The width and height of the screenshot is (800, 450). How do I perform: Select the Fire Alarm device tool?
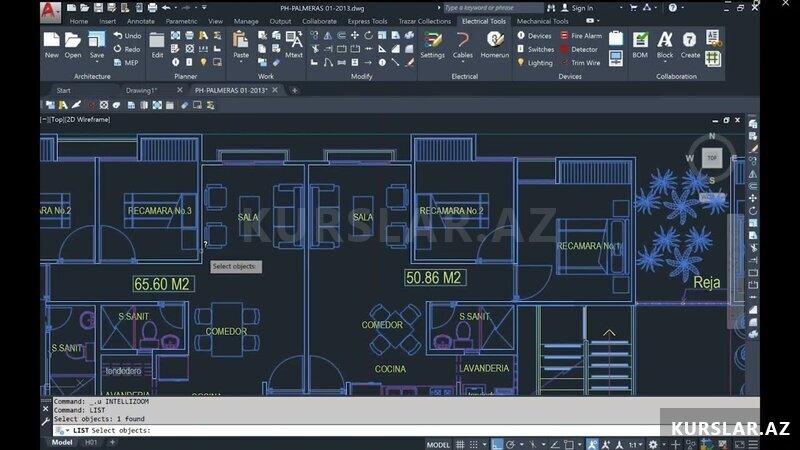coord(580,35)
